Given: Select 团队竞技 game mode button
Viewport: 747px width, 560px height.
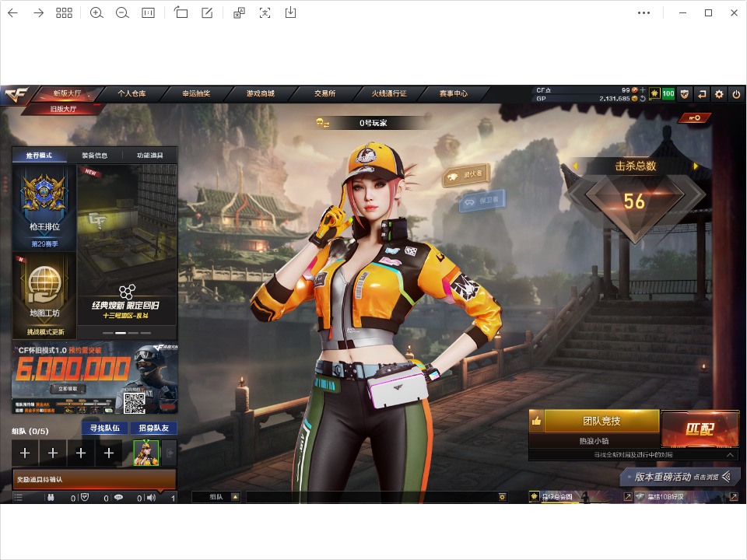Looking at the screenshot, I should click(x=601, y=421).
